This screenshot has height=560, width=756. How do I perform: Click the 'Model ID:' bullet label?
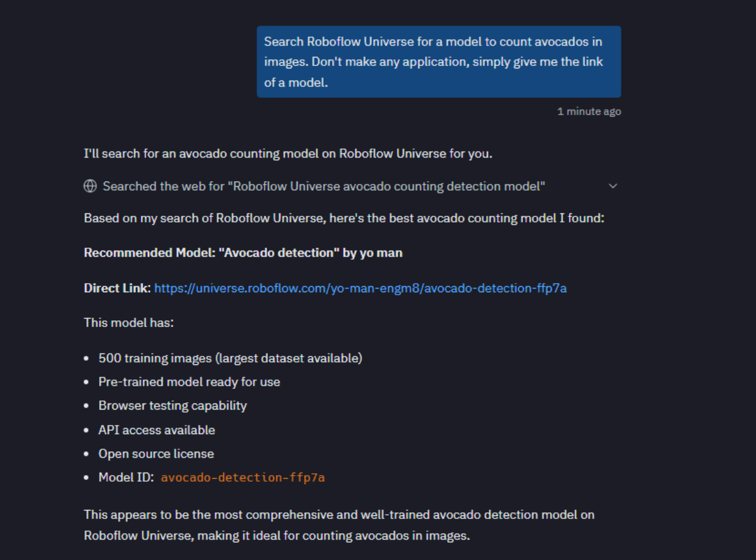click(x=126, y=477)
